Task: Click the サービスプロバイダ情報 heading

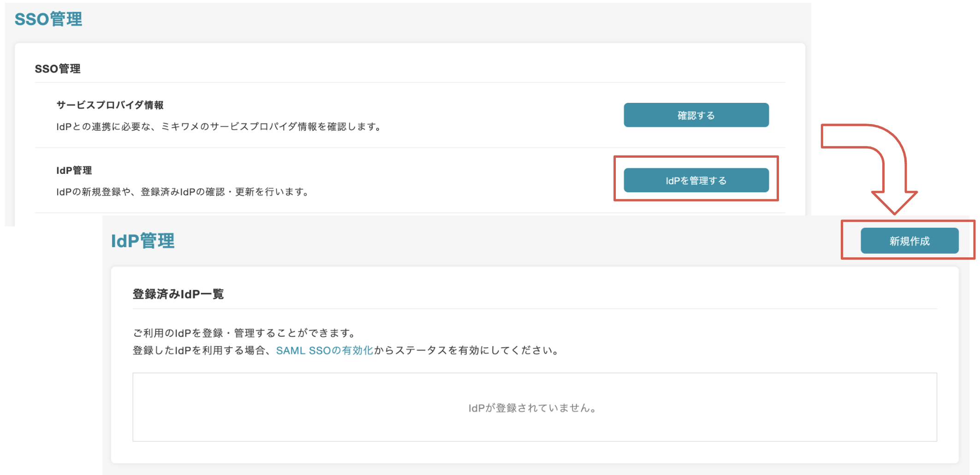Action: pos(110,105)
